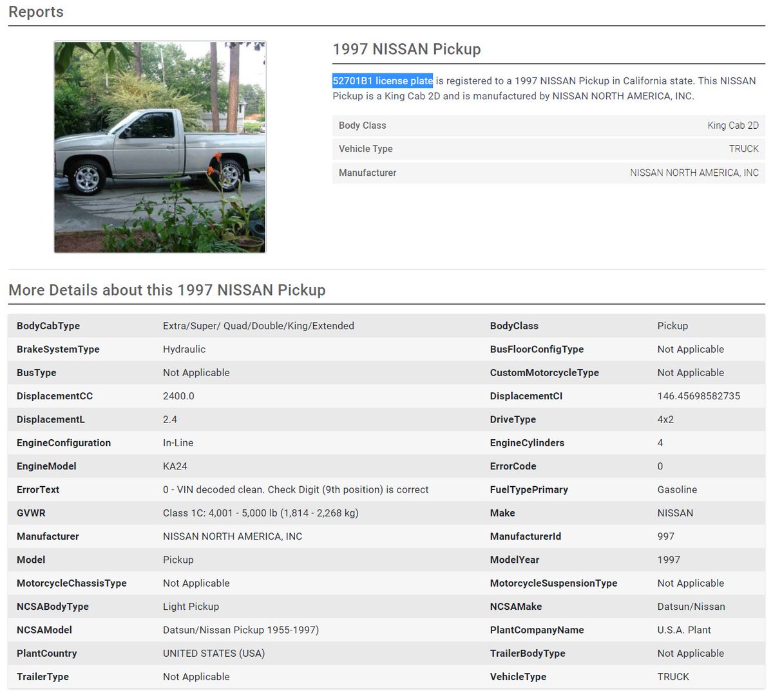Select the Pickup value beside BodyClass
This screenshot has height=700, width=773.
tap(673, 326)
